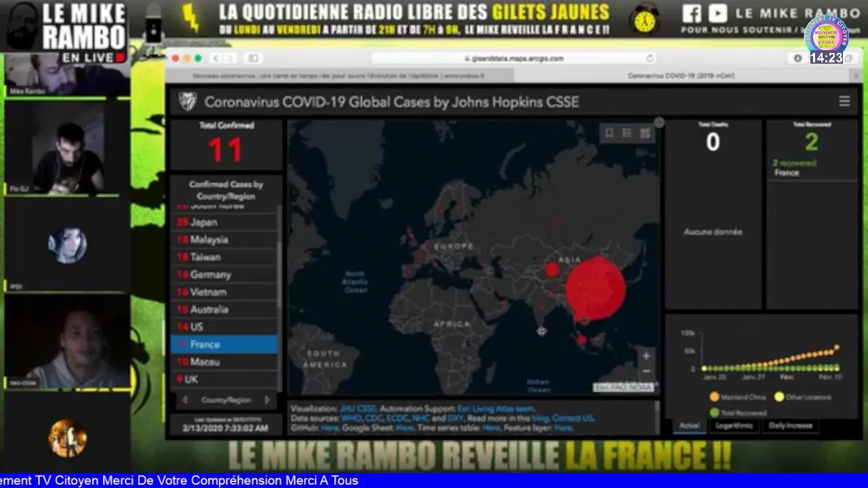Screen dimensions: 868x488
Task: Open the DXY data source link
Action: 455,419
